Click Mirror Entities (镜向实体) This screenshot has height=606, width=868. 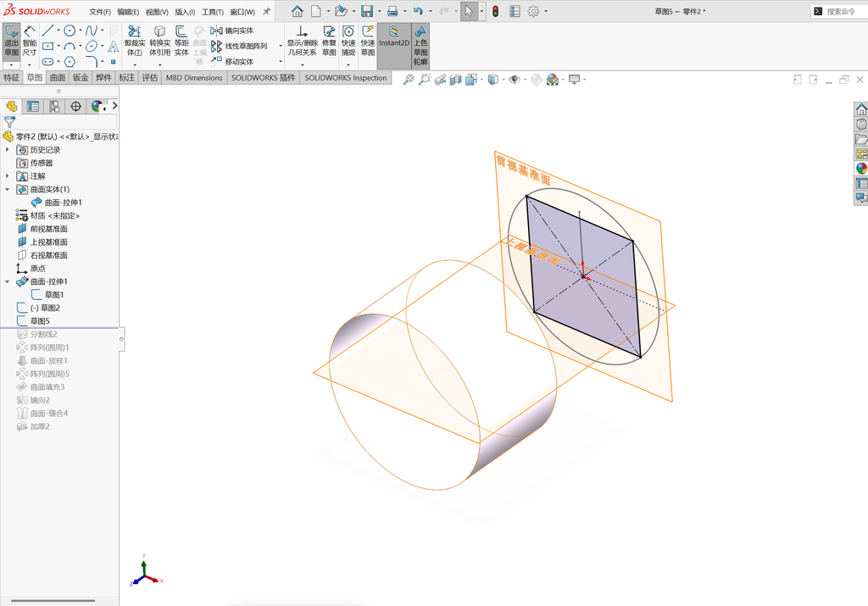232,31
